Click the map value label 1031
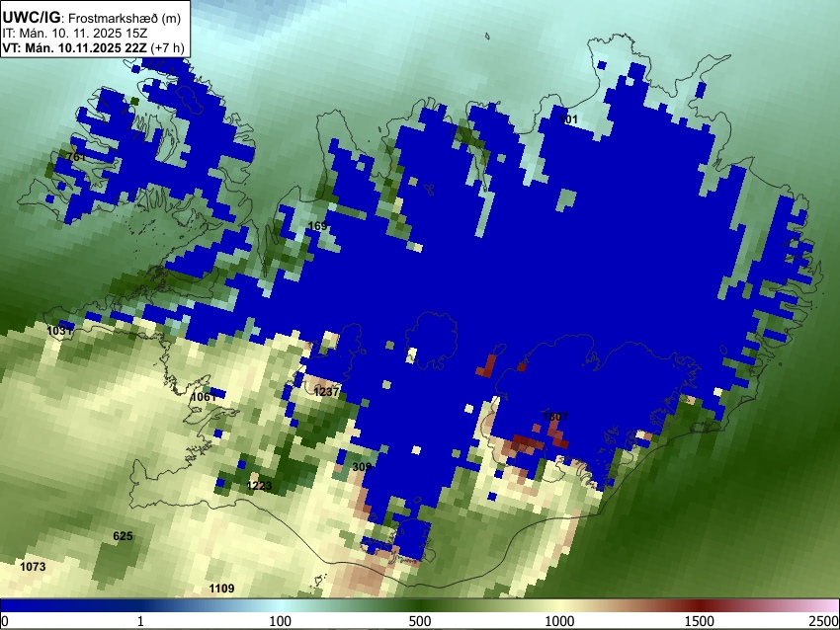 (59, 331)
